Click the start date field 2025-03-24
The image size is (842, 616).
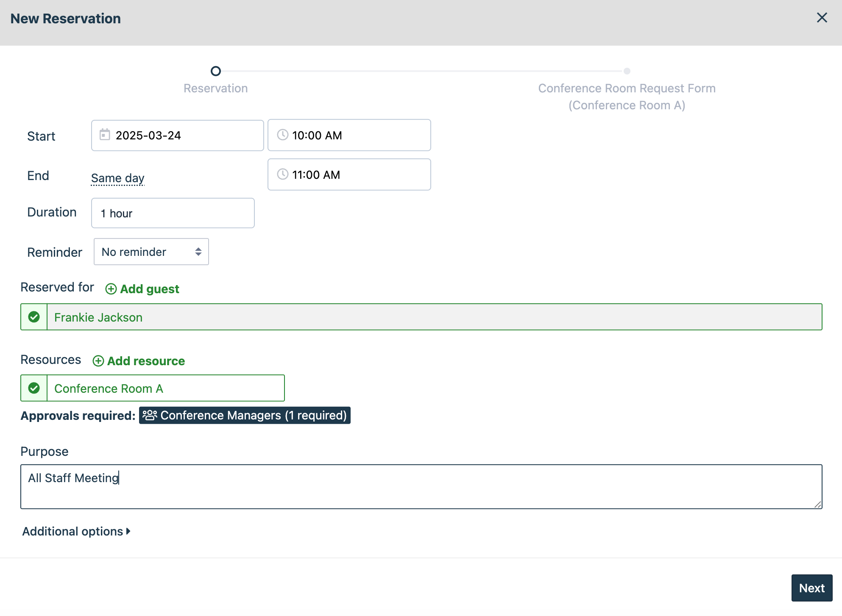tap(177, 136)
